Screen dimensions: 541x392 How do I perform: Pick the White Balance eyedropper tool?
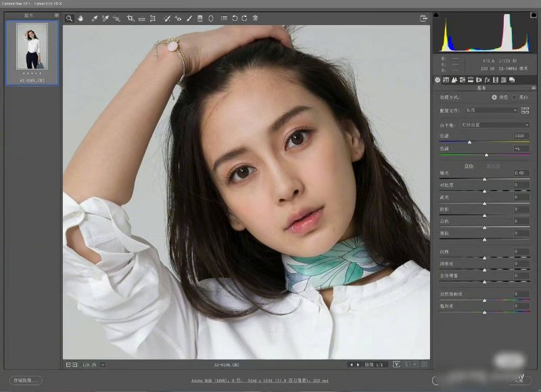pyautogui.click(x=95, y=18)
